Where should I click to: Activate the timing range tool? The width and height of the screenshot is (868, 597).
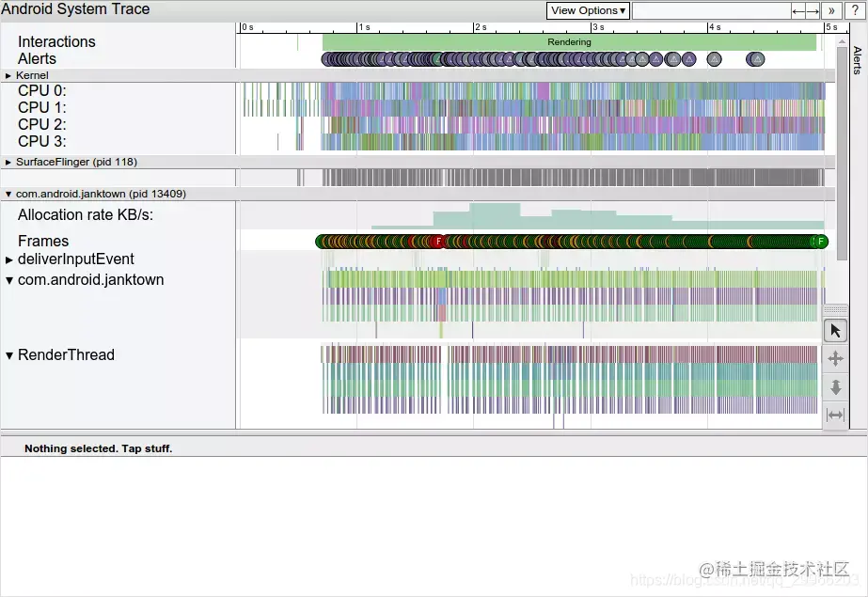coord(835,415)
